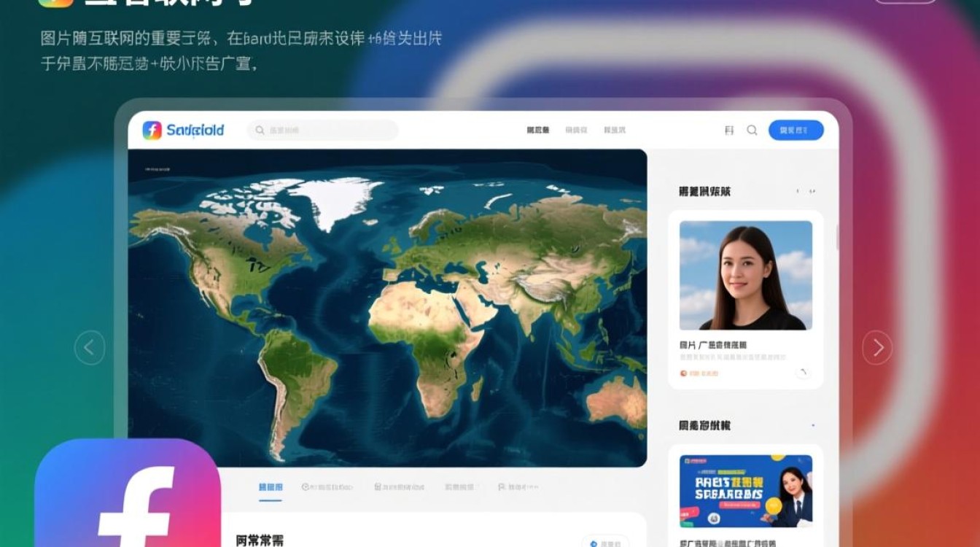
Task: Click the world map satellite image
Action: [387, 308]
